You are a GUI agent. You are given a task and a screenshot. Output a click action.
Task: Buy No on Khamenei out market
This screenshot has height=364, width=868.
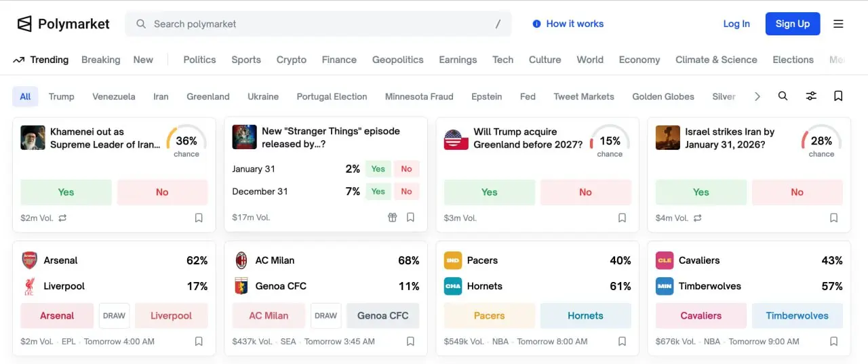pos(162,192)
